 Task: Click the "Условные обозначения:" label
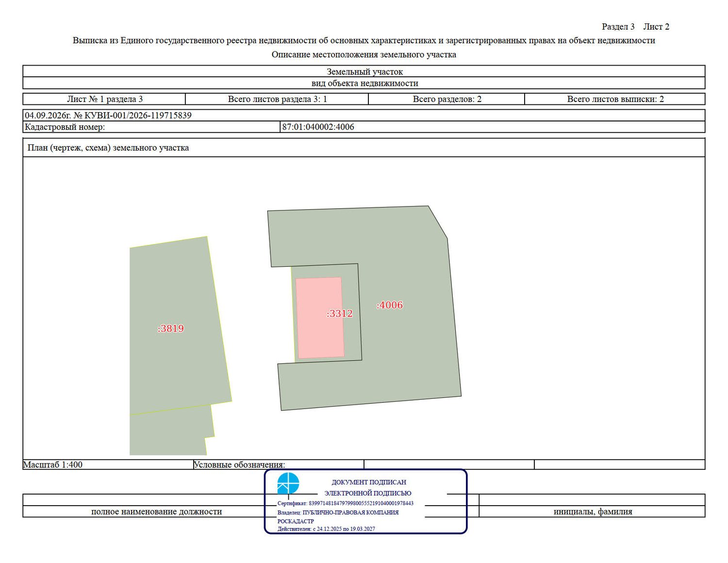click(x=239, y=465)
